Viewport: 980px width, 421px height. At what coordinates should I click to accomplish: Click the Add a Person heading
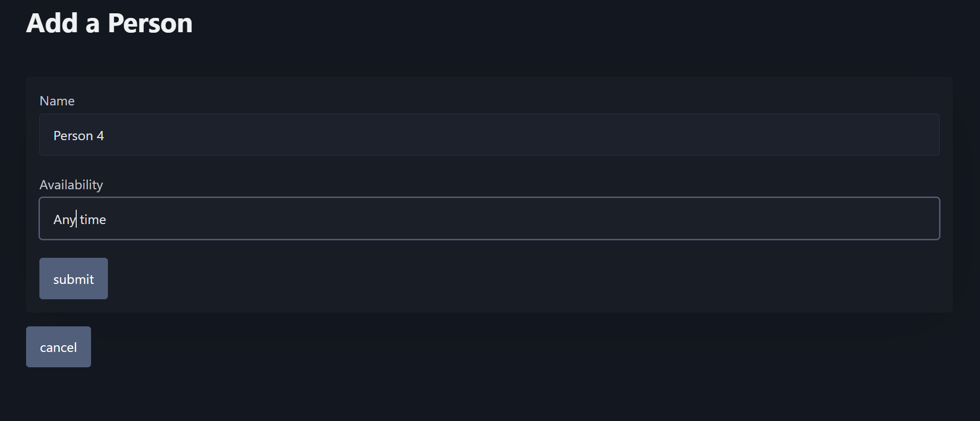coord(109,23)
